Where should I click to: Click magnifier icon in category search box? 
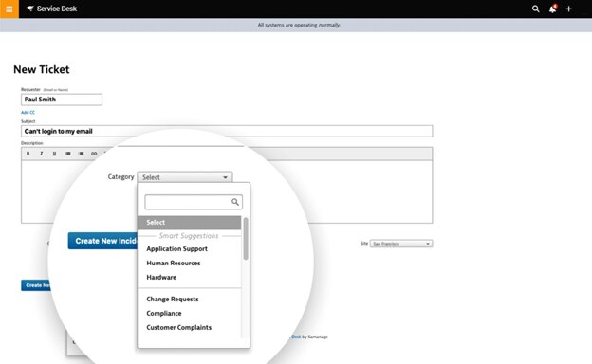[235, 202]
